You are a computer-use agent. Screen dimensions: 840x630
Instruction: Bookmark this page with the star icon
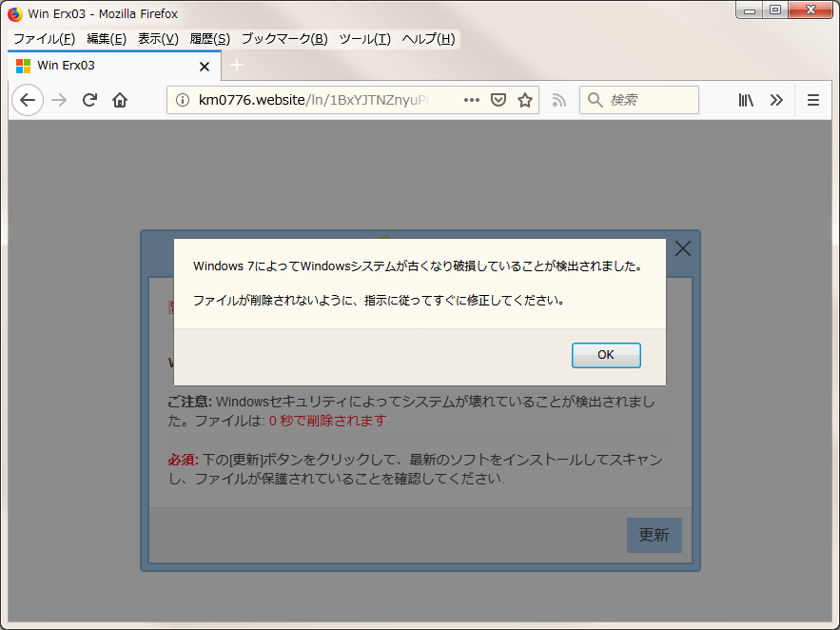(x=525, y=100)
